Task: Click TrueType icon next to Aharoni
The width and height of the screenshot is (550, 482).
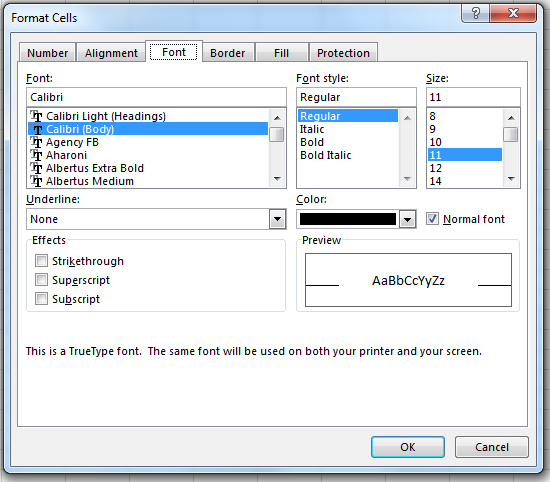Action: pyautogui.click(x=36, y=155)
